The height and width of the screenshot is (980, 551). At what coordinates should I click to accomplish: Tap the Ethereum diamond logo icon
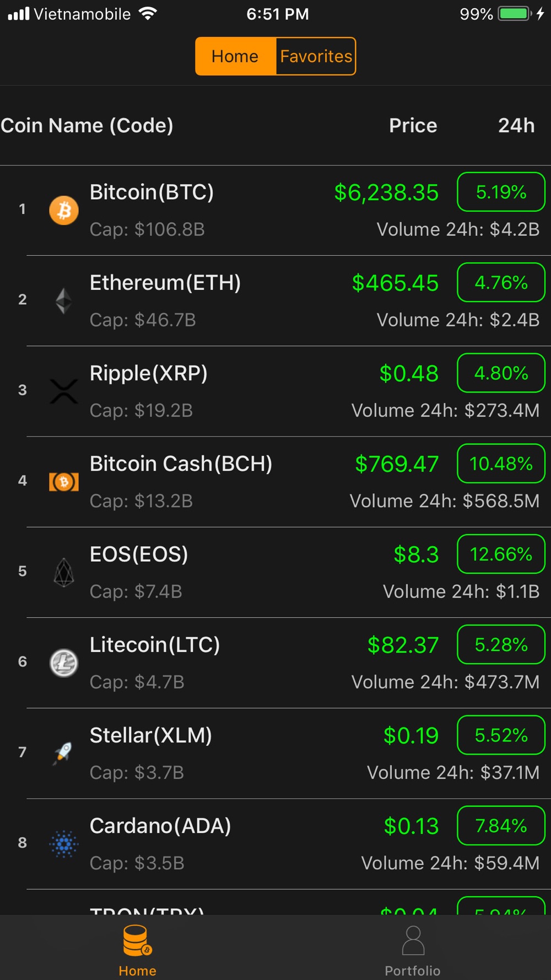coord(64,301)
